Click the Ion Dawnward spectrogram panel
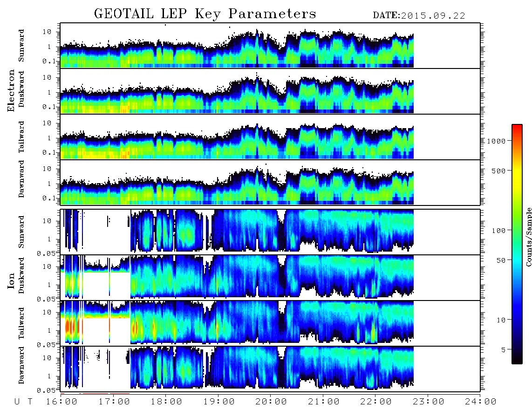532x410 pixels. [270, 369]
